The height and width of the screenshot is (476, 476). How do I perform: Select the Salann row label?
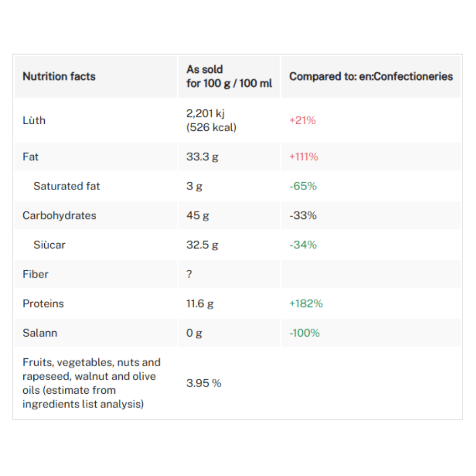[40, 333]
